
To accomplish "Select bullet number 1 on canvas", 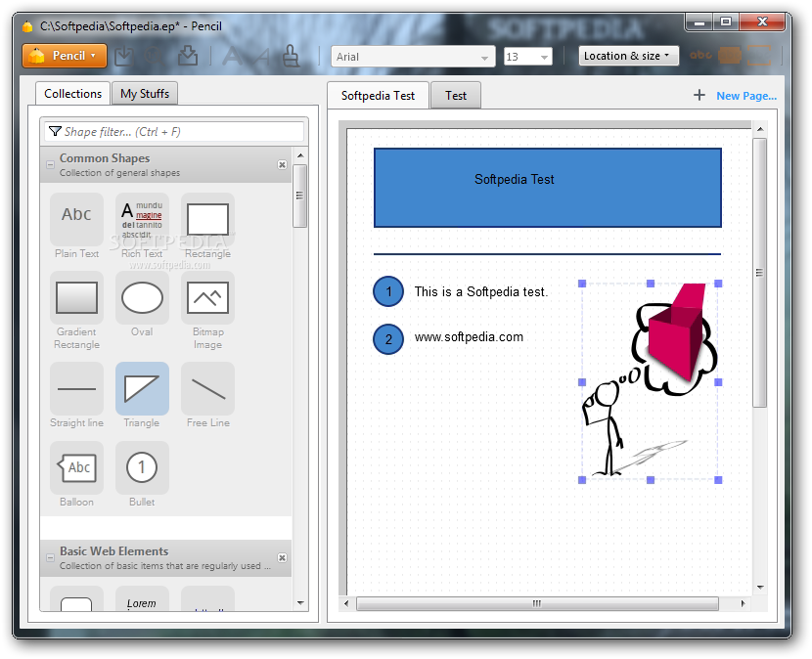I will 388,291.
